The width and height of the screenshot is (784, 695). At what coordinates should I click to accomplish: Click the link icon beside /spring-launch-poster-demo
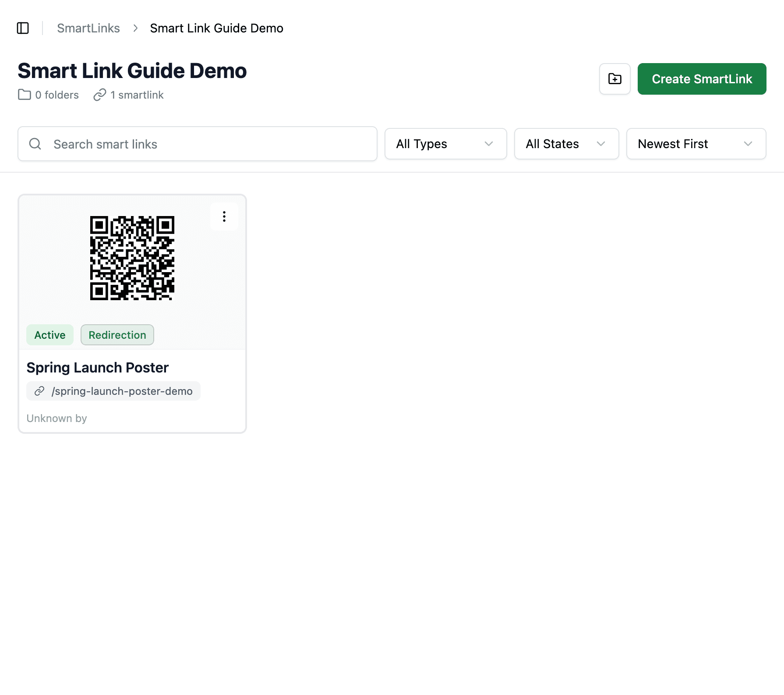pos(39,391)
